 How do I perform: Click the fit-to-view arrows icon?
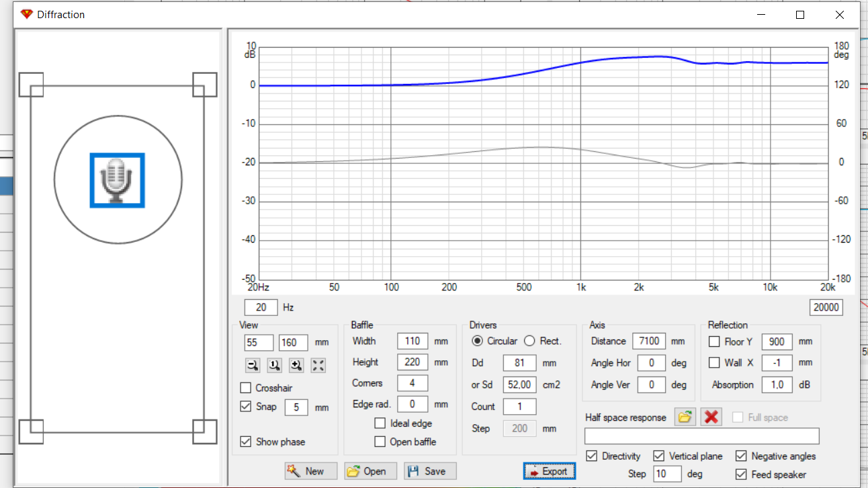pyautogui.click(x=318, y=365)
